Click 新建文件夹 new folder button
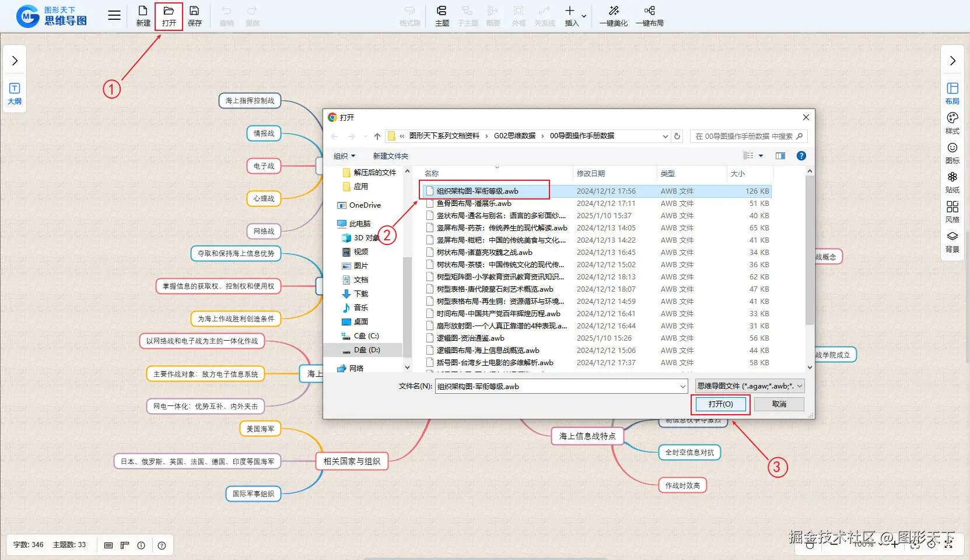The height and width of the screenshot is (560, 970). pyautogui.click(x=391, y=156)
